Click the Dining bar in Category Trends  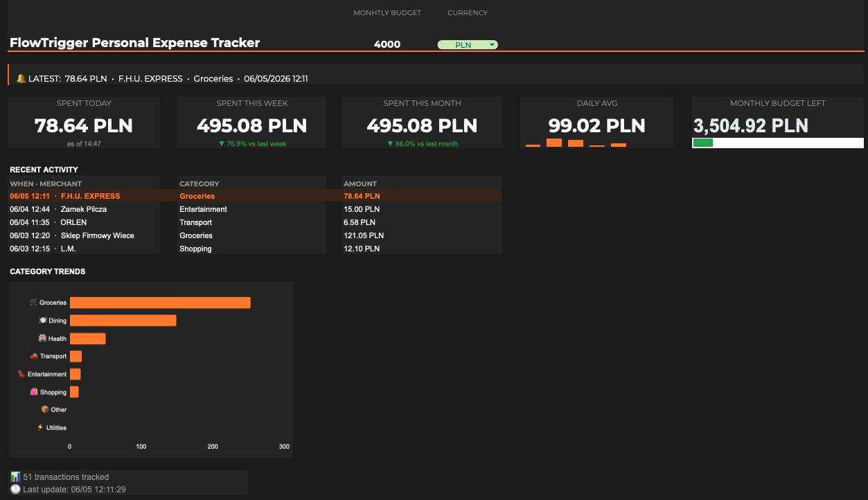coord(123,321)
